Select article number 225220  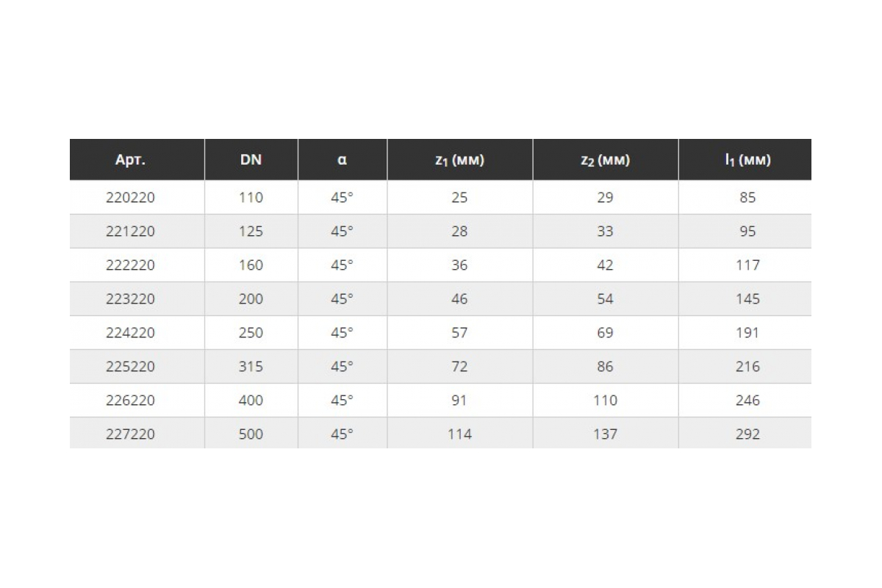(131, 367)
